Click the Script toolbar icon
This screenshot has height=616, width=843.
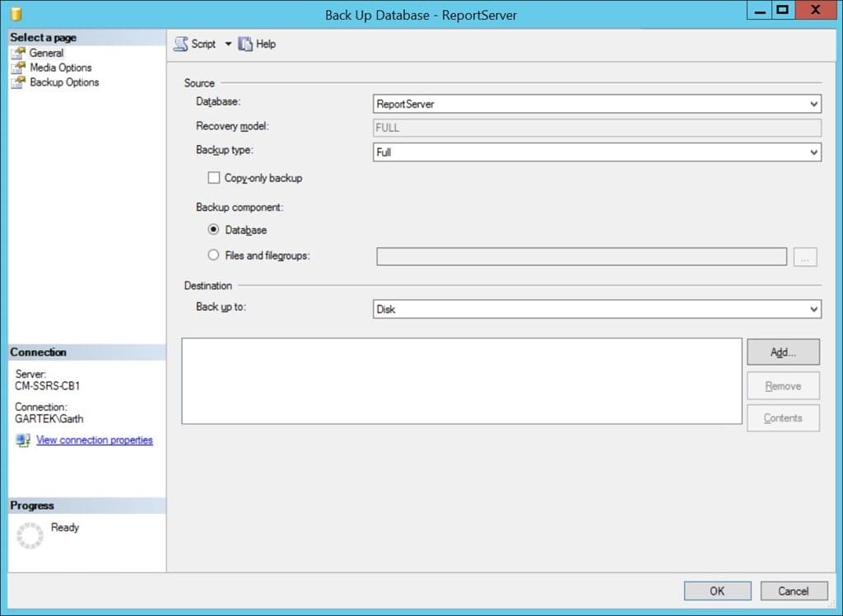click(180, 44)
